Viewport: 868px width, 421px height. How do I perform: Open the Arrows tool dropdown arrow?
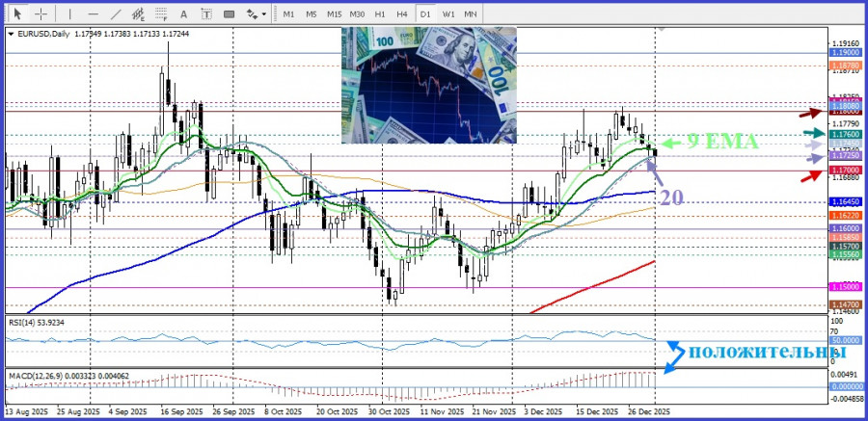(264, 13)
